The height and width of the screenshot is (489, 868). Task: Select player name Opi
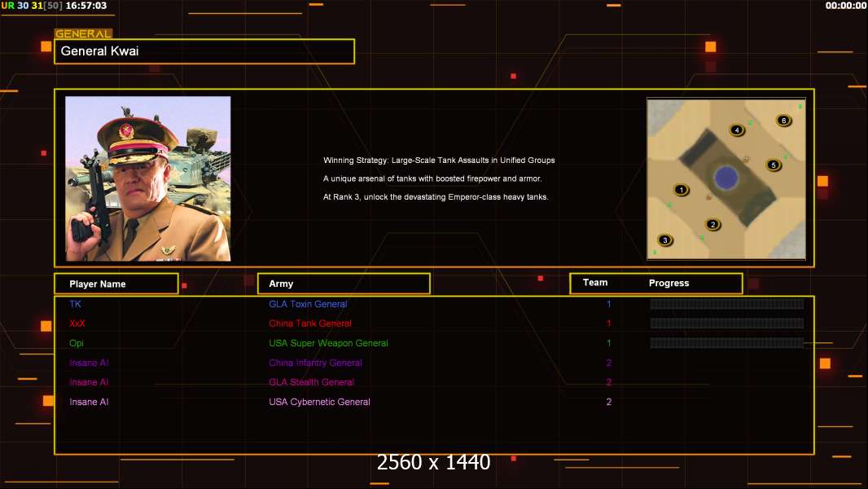click(x=77, y=343)
